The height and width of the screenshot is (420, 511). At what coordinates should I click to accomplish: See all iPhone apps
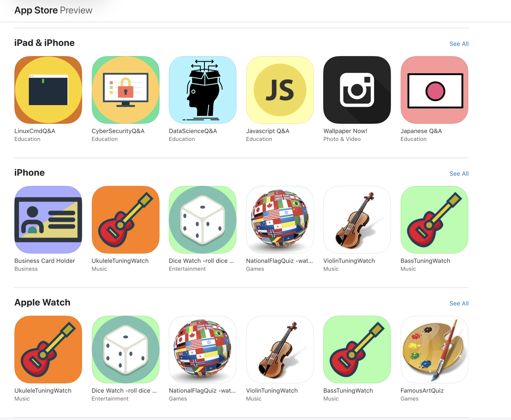pos(459,174)
